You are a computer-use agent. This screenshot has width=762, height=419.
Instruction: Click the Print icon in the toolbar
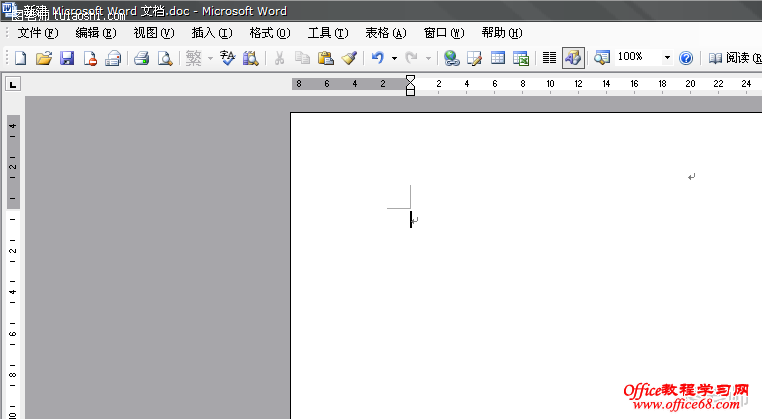[x=141, y=58]
